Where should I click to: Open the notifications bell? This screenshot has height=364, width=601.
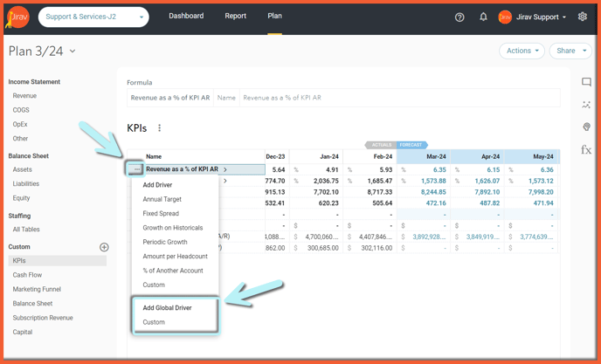[x=483, y=17]
